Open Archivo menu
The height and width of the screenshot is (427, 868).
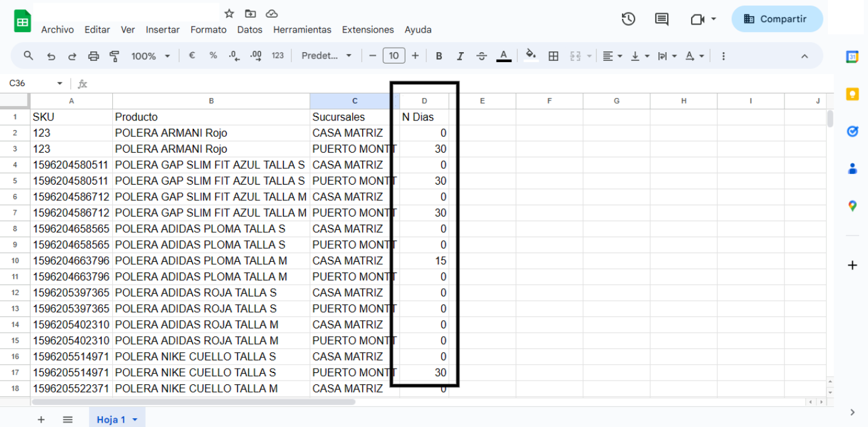pyautogui.click(x=57, y=30)
